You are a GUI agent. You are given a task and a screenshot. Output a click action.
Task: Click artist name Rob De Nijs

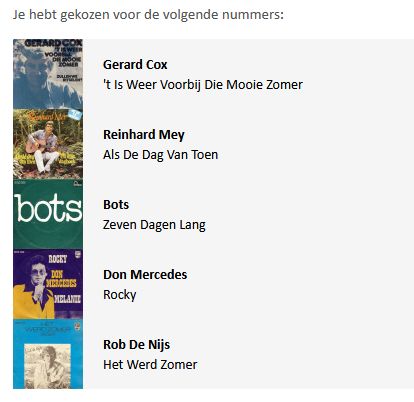pyautogui.click(x=136, y=345)
